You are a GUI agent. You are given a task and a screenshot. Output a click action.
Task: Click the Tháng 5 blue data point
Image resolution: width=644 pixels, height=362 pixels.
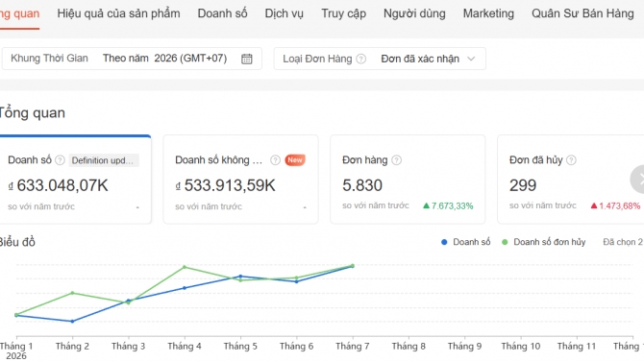click(240, 277)
